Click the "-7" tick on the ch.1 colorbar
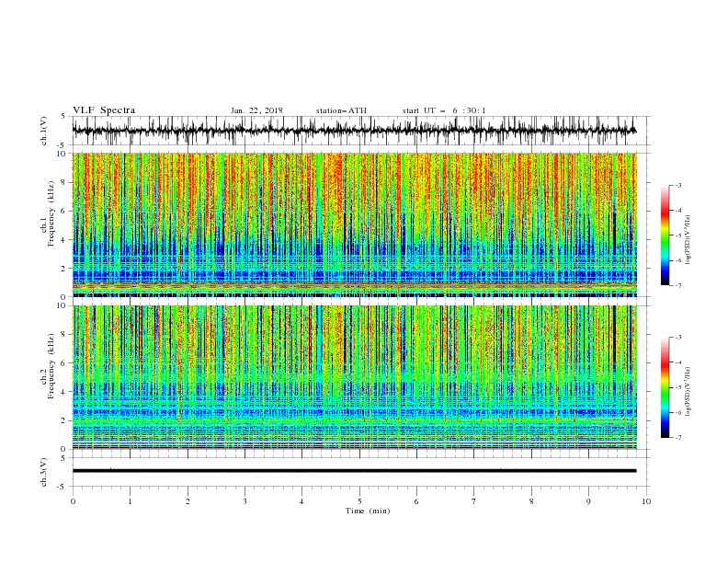The image size is (728, 563). (677, 285)
